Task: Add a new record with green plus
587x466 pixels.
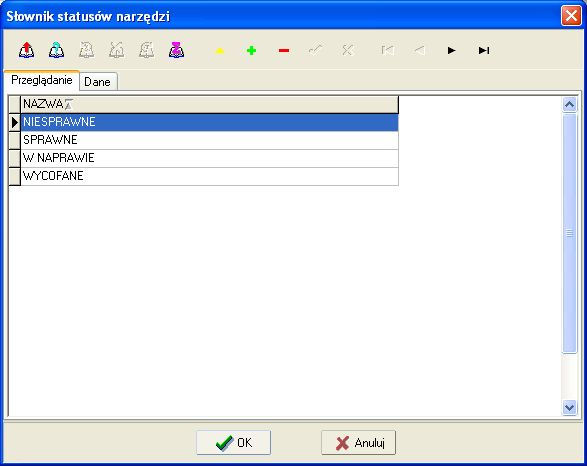Action: 252,51
